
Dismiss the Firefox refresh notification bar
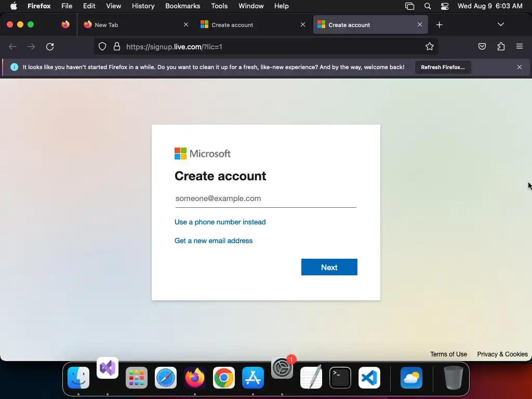pos(520,67)
